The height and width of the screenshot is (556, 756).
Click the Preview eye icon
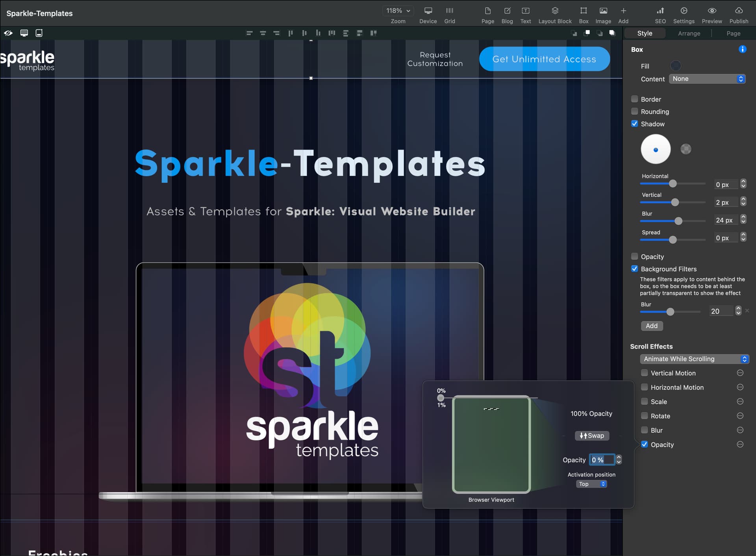pos(712,11)
